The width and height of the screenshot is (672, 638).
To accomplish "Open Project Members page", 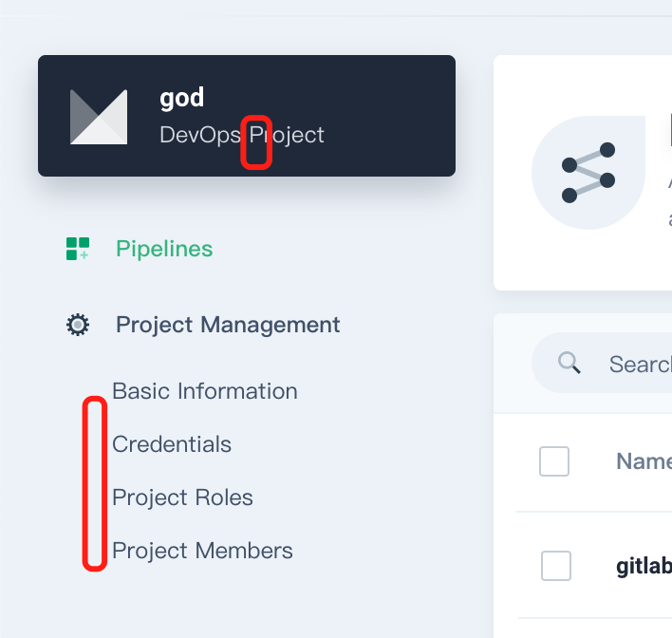I will point(202,551).
